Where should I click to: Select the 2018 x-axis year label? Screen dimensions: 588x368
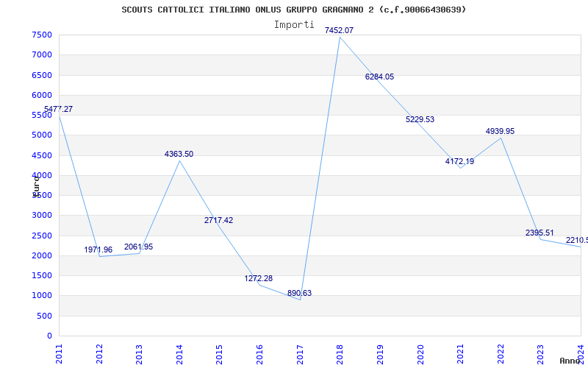click(340, 354)
